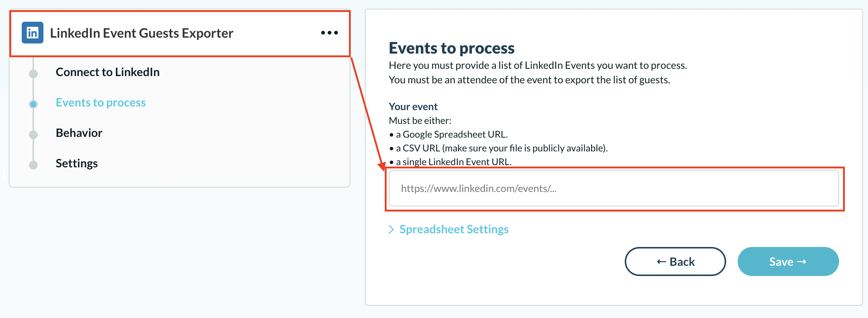Open the Settings step

[x=77, y=163]
